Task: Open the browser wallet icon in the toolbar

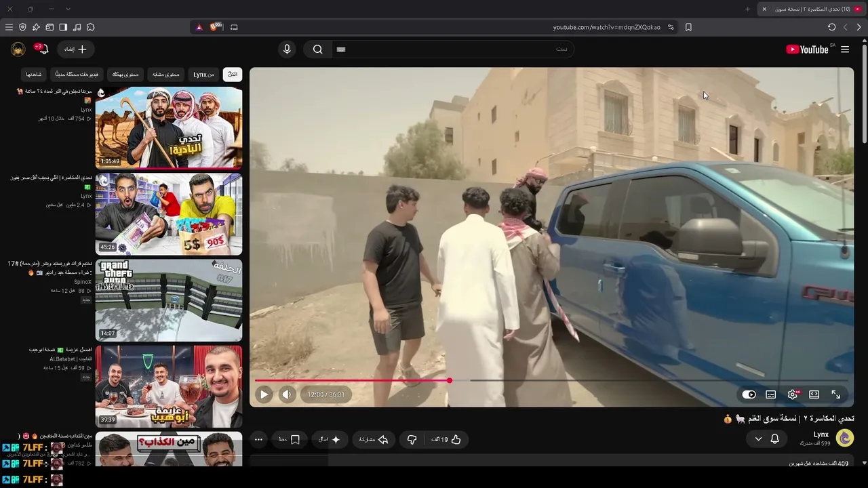Action: 50,27
